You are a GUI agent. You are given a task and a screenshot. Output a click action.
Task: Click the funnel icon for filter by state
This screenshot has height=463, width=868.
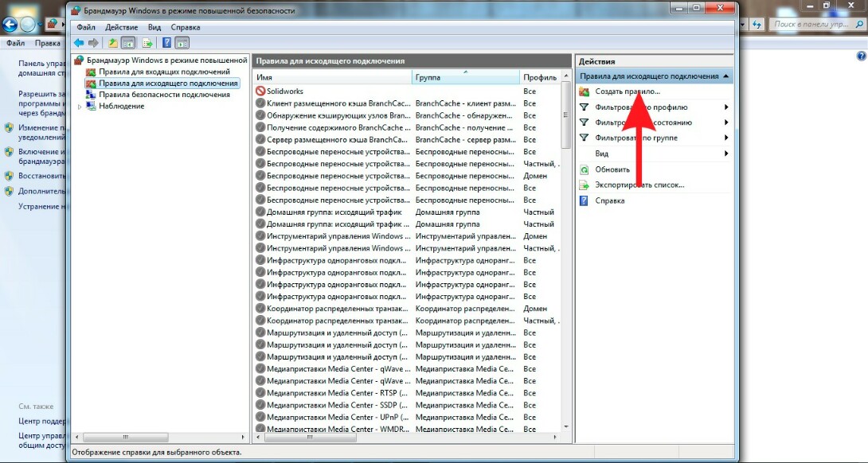coord(584,123)
